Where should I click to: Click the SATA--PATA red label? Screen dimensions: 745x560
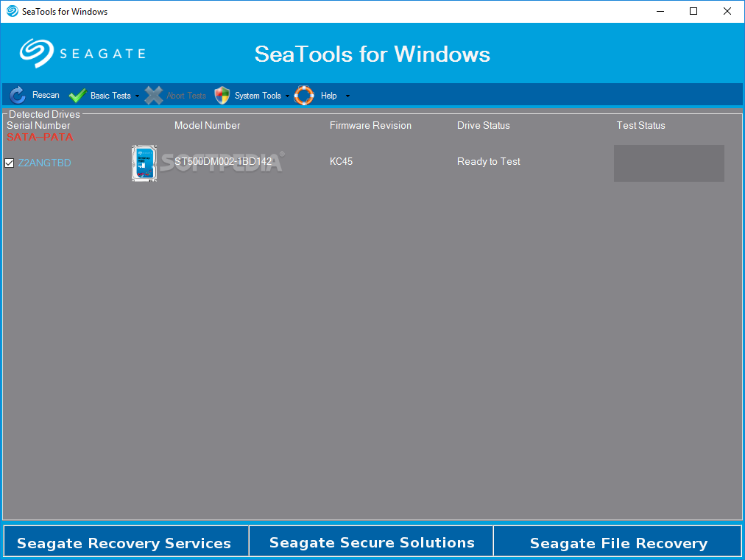40,137
